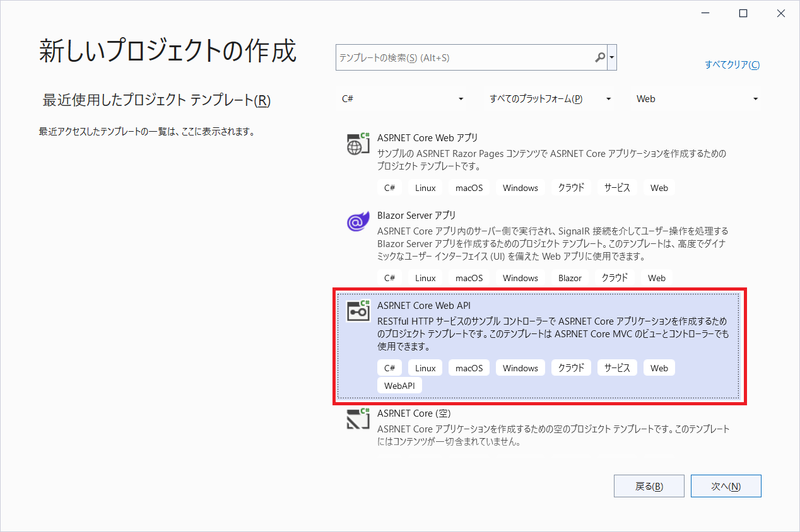Select the ASP.NET Core (空) template icon

point(358,419)
